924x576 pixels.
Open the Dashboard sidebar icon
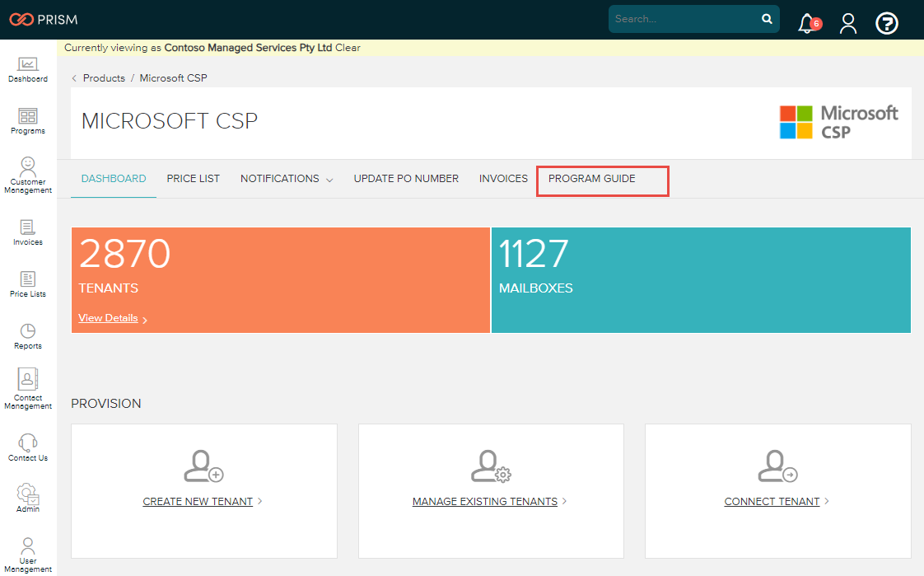tap(27, 70)
